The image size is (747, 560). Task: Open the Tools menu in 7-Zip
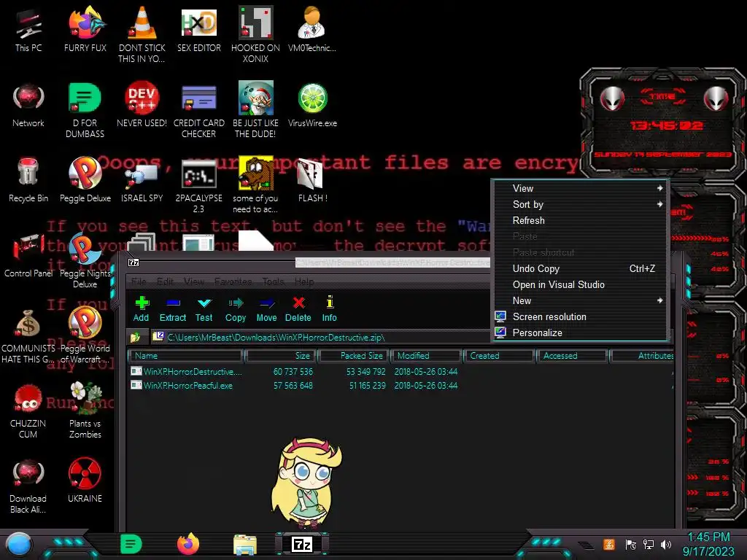pyautogui.click(x=273, y=281)
